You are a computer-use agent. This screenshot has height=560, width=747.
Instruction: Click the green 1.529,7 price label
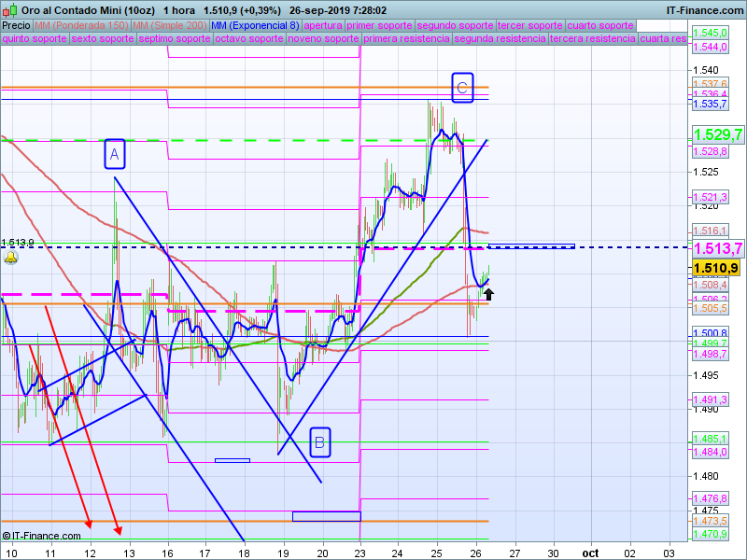click(717, 135)
